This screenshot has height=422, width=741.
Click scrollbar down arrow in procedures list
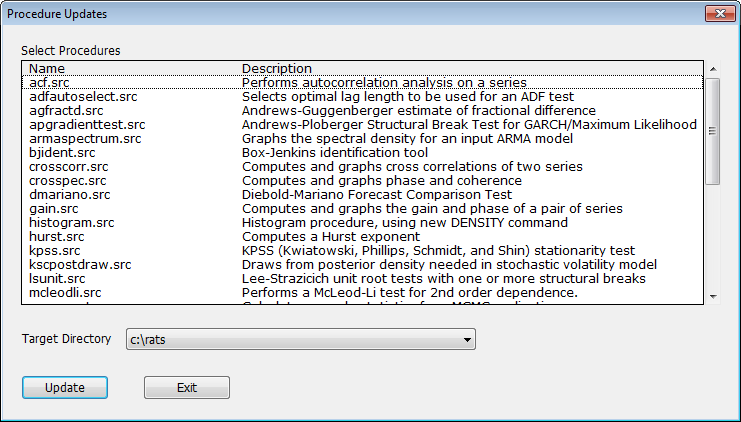click(x=712, y=295)
